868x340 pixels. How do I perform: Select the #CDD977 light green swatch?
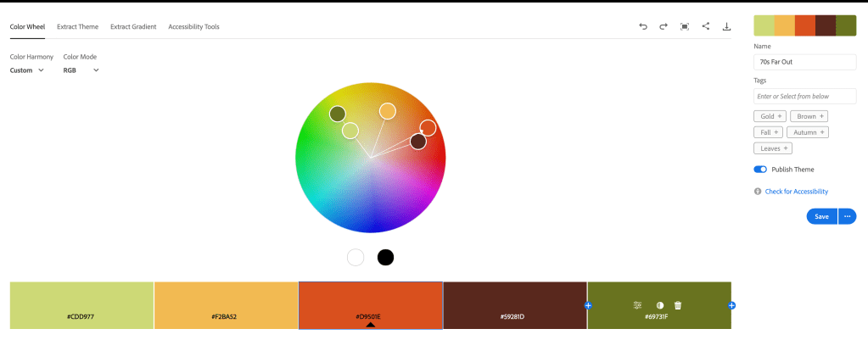pos(82,305)
